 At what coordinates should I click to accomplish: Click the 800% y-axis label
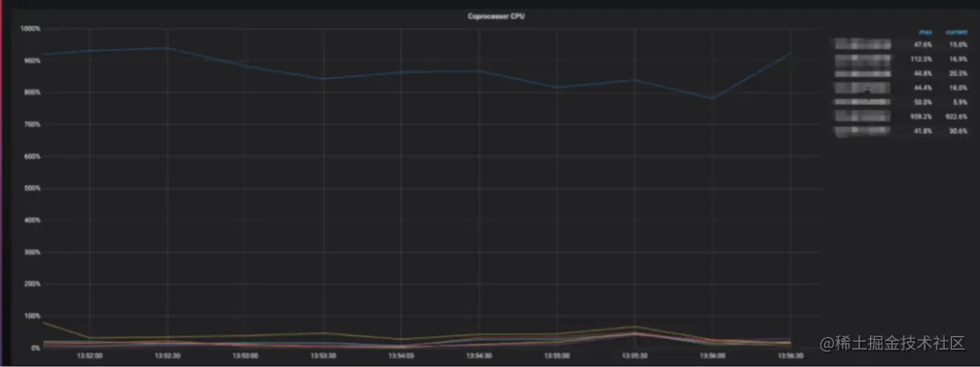click(31, 93)
